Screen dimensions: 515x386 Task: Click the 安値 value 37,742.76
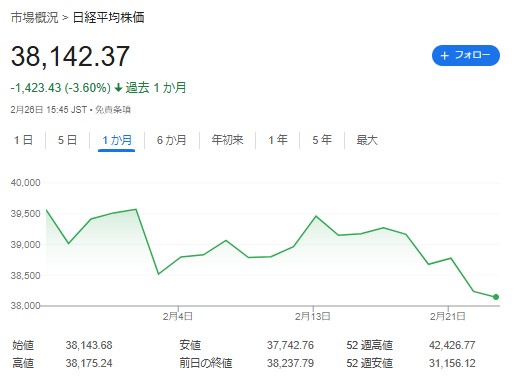click(x=290, y=345)
